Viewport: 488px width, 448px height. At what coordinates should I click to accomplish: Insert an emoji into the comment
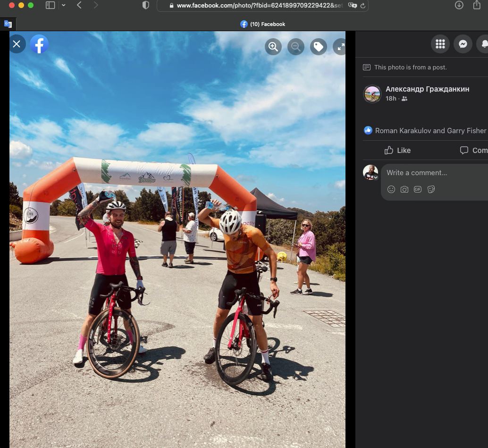click(391, 189)
